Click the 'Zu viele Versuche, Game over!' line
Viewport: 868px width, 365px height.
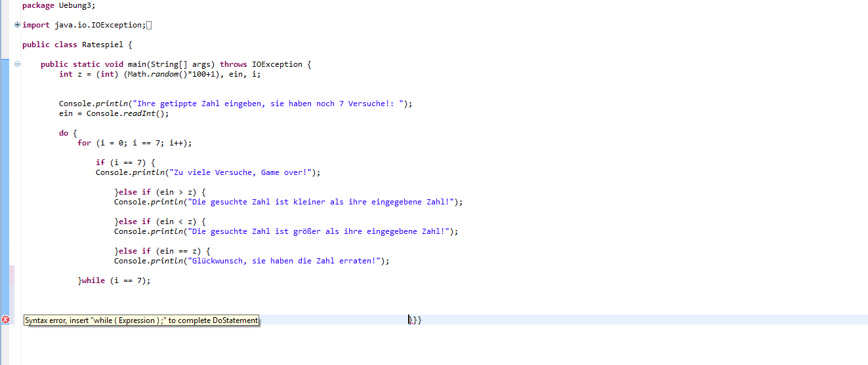click(208, 172)
